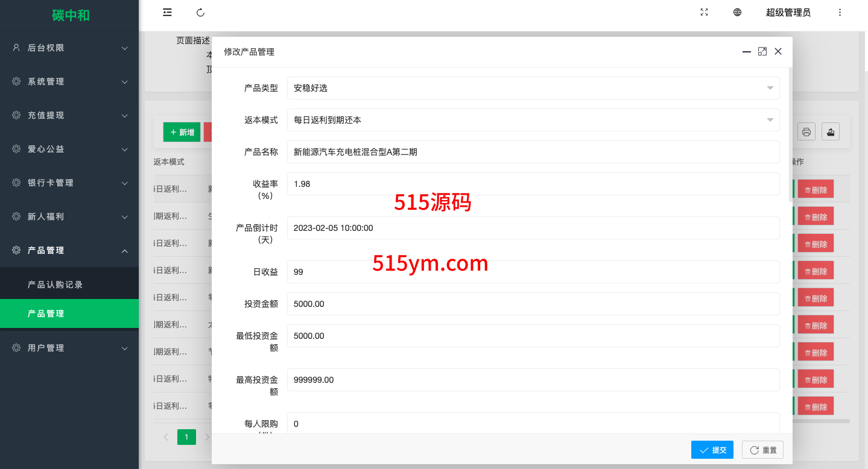The image size is (868, 469).
Task: Enter fullscreen using the top bar icon
Action: [704, 13]
